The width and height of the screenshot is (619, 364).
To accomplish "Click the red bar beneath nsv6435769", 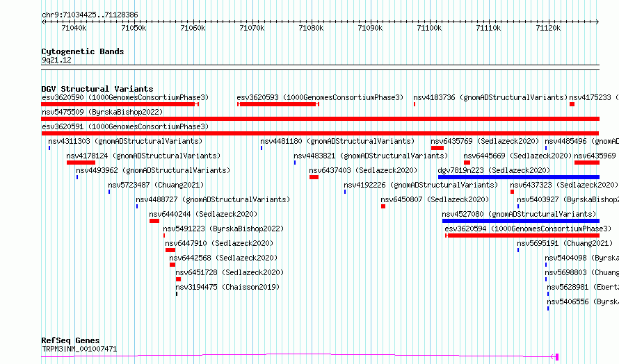I will (437, 148).
